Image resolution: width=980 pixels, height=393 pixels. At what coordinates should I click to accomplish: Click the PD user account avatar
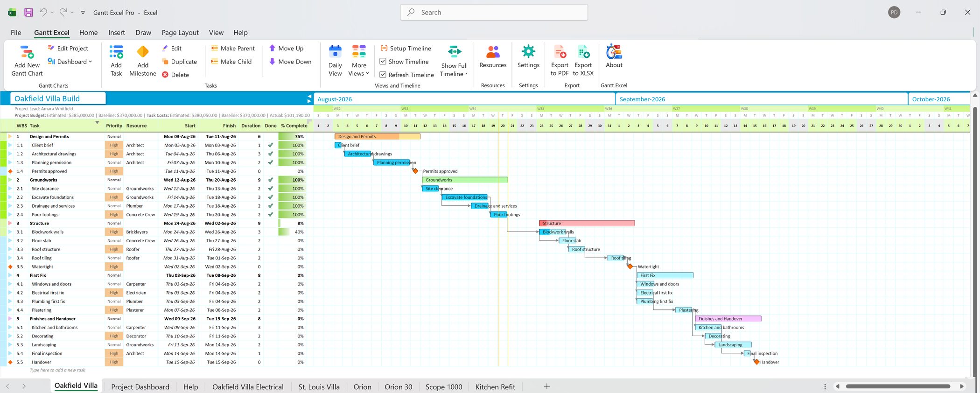pos(894,13)
